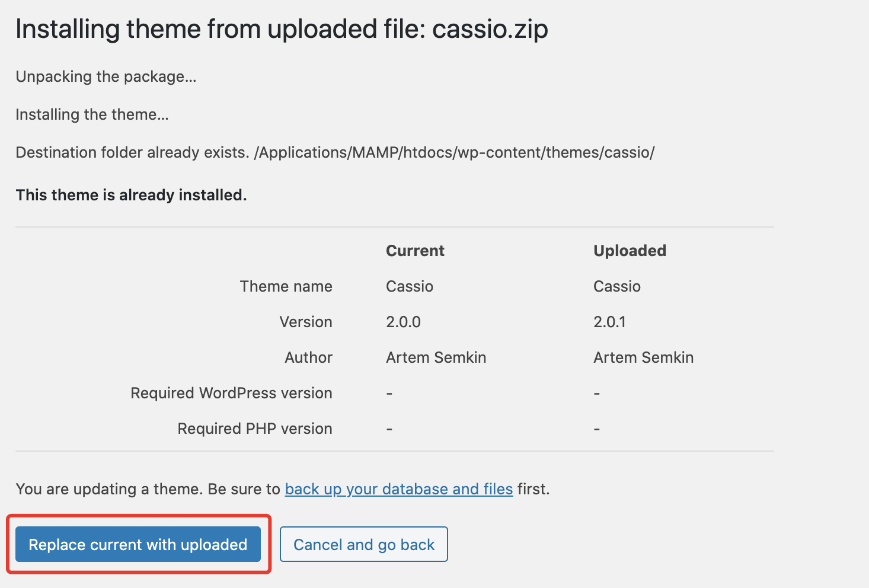Select the uploaded version value 2.0.1
This screenshot has width=869, height=588.
click(609, 322)
